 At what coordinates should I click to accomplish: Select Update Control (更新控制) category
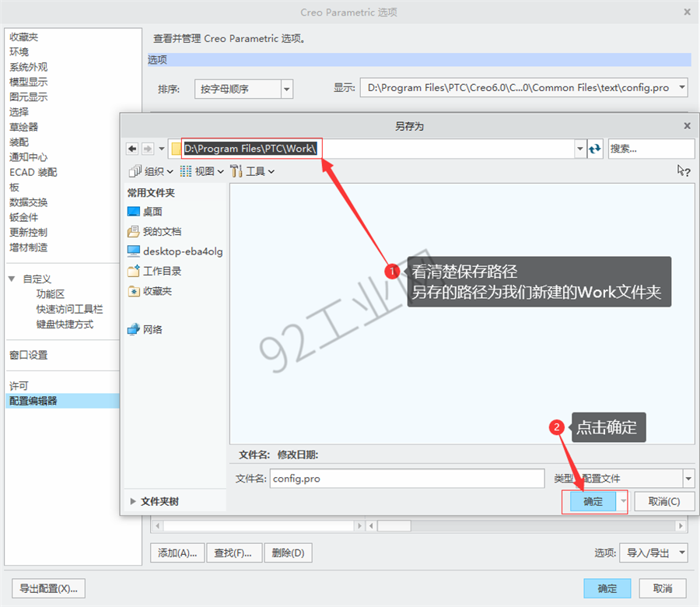pyautogui.click(x=29, y=232)
